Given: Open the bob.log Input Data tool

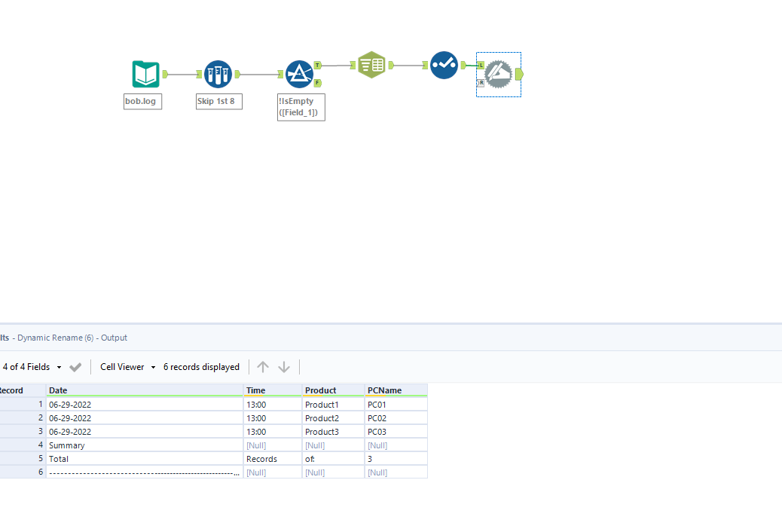Looking at the screenshot, I should coord(145,74).
